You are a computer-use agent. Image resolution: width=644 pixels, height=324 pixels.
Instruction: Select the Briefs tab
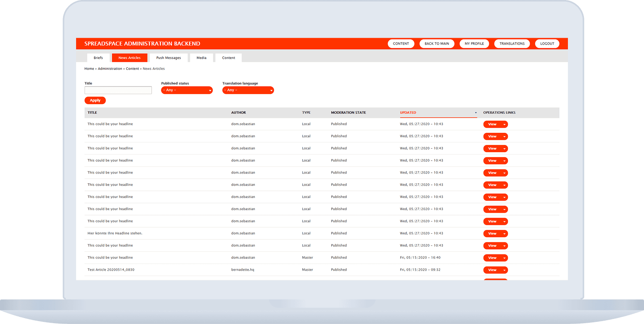(98, 58)
